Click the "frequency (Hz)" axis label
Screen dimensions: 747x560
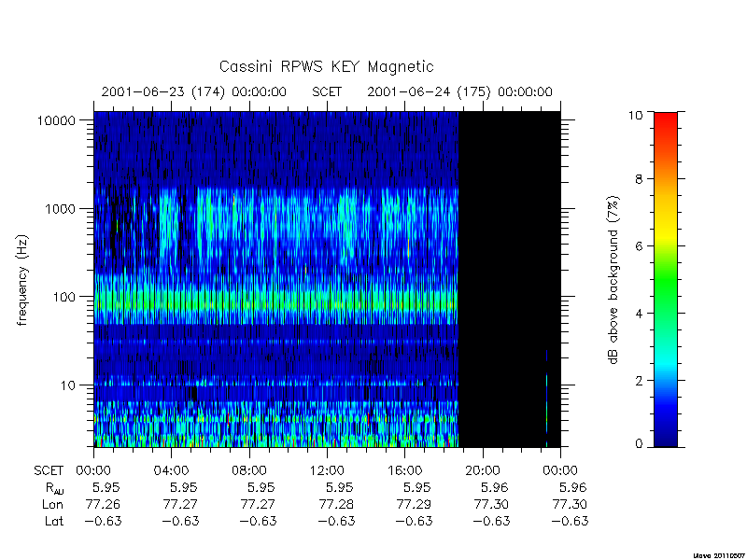22,281
